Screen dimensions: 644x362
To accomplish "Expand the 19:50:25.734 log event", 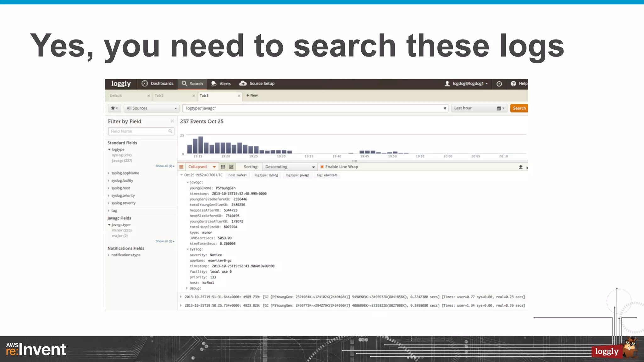I will [181, 305].
